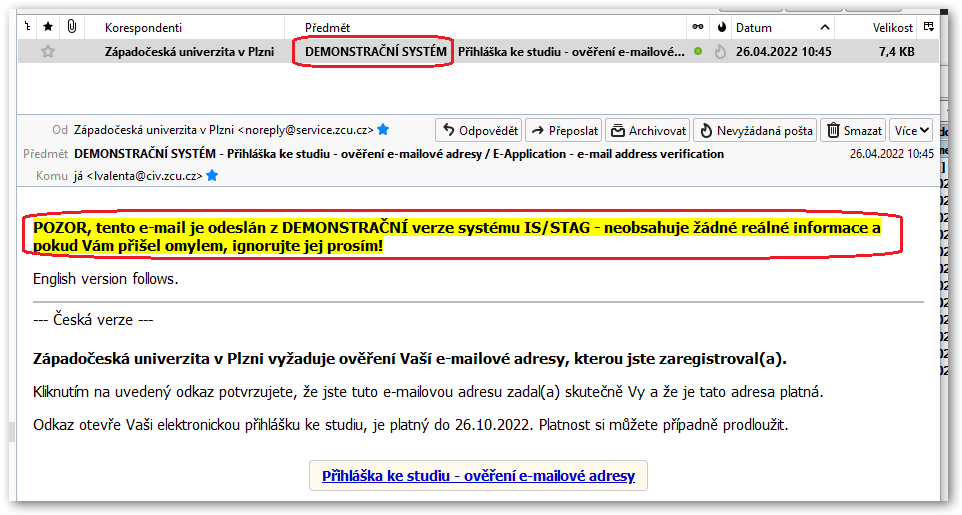Toggle read status green dot of message

(x=698, y=52)
